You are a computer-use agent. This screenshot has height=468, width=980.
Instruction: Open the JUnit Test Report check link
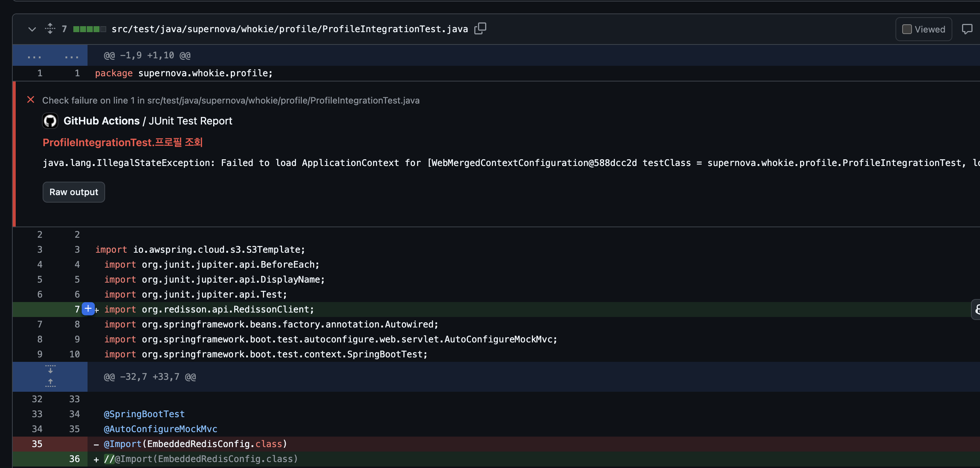click(190, 121)
